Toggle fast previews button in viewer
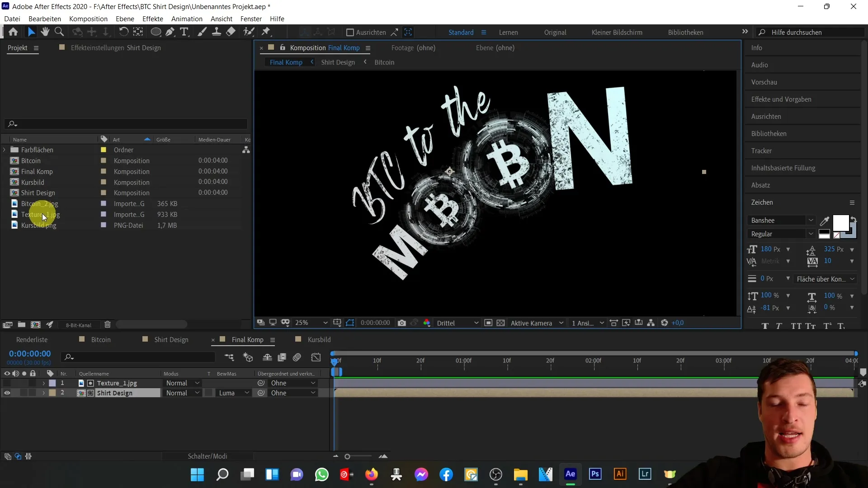Screen dimensions: 868x488 (x=626, y=323)
